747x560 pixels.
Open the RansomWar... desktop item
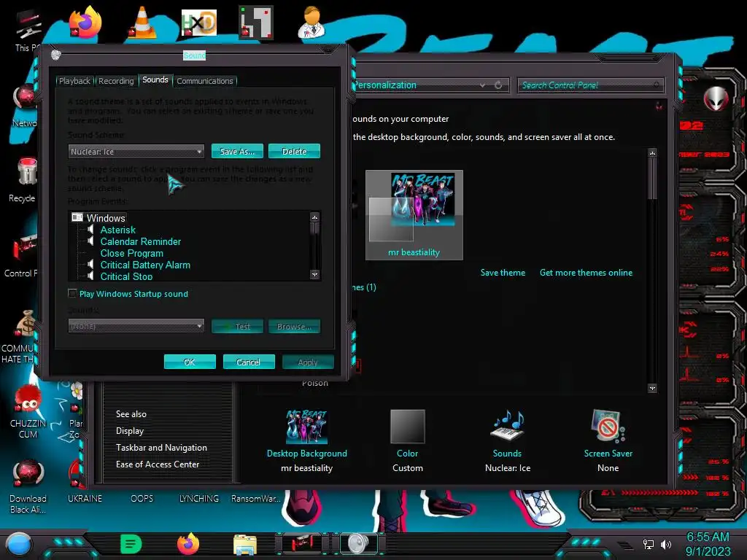pos(256,498)
